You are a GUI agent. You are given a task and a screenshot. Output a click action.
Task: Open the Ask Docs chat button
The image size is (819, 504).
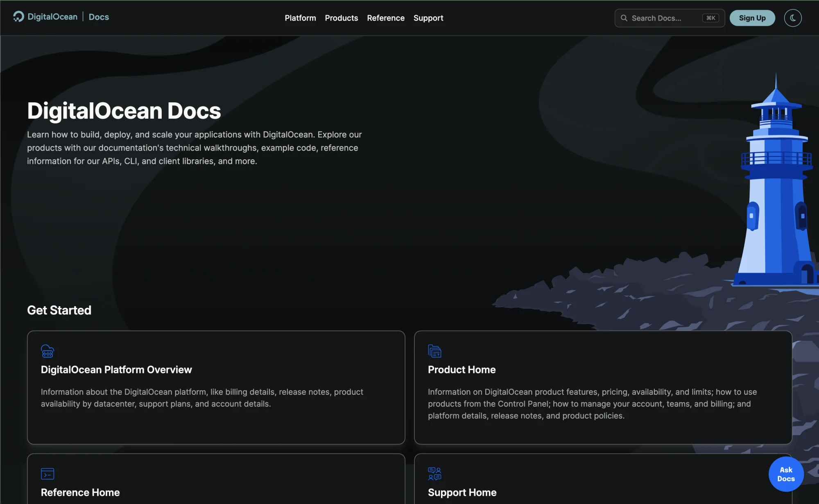pos(786,474)
